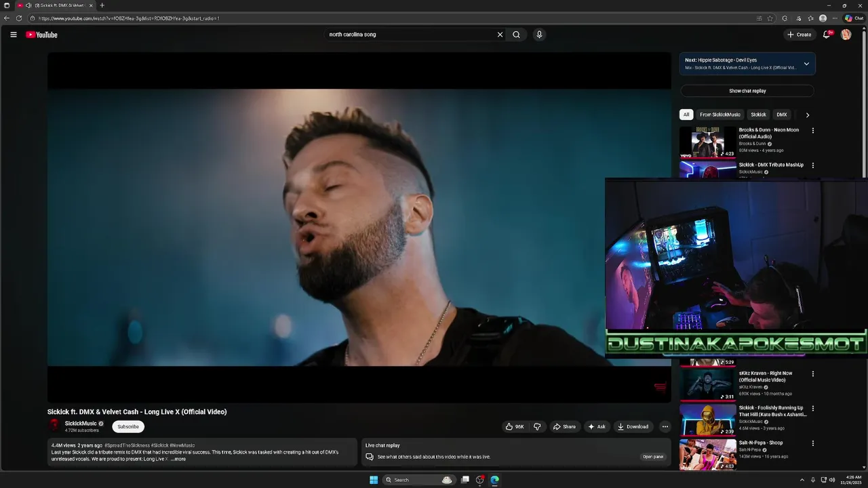Click the Ask button
The width and height of the screenshot is (868, 488).
point(597,426)
